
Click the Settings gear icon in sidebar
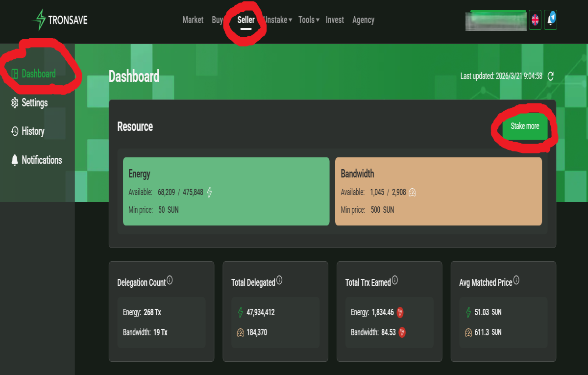pos(14,102)
